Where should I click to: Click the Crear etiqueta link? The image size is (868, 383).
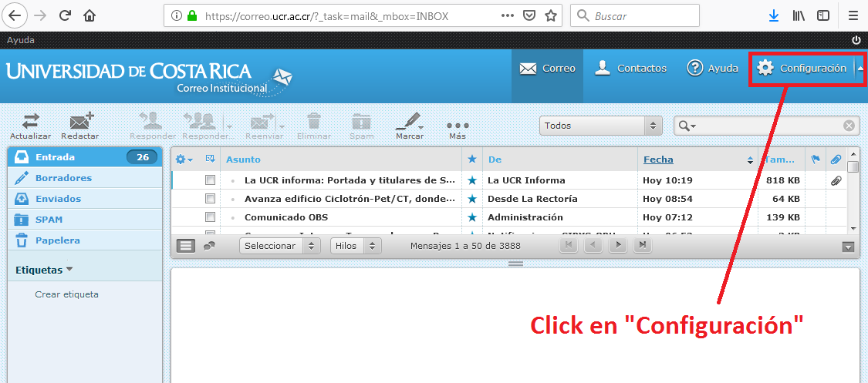click(66, 294)
